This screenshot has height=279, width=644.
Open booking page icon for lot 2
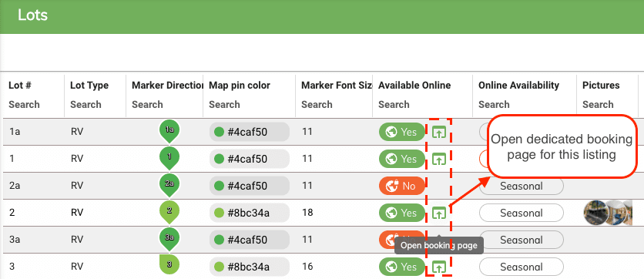click(439, 213)
